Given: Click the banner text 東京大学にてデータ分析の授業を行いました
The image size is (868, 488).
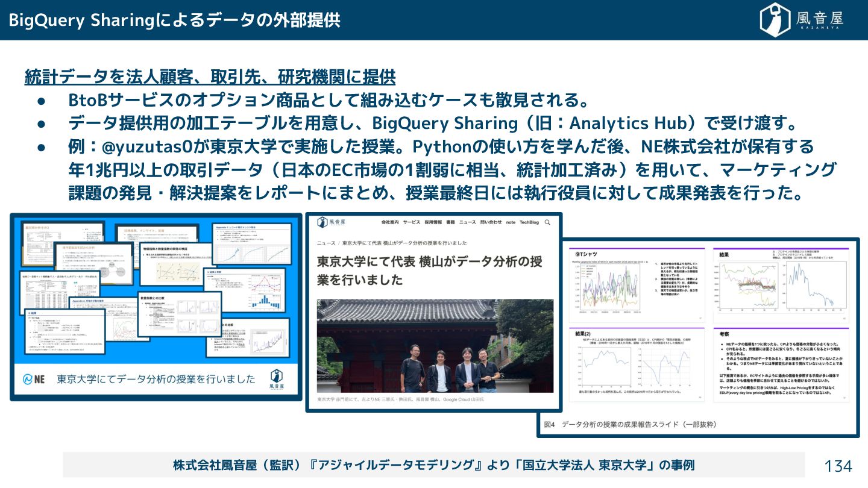Looking at the screenshot, I should [x=156, y=380].
